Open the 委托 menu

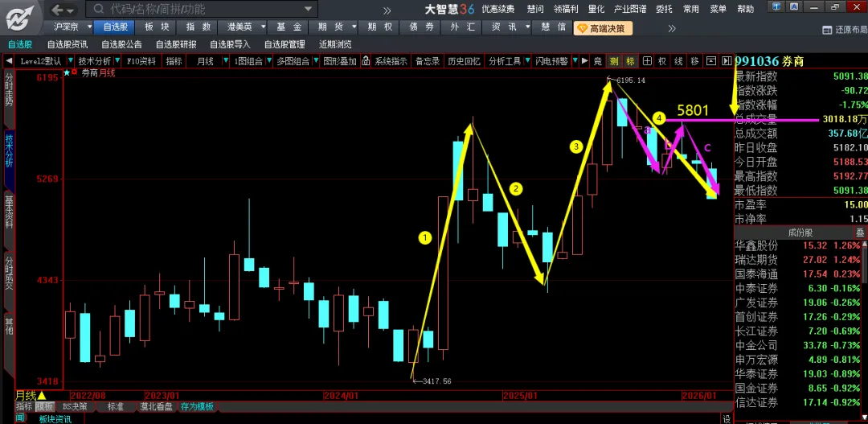tap(665, 9)
